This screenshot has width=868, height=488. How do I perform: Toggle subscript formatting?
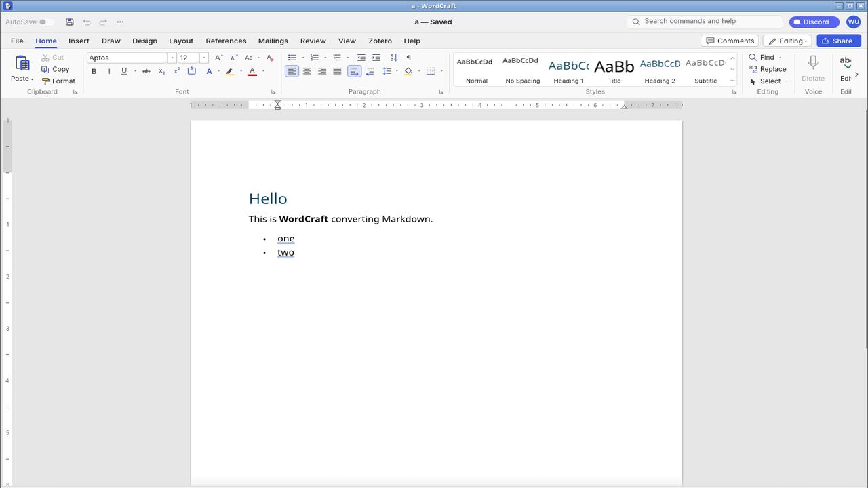pyautogui.click(x=161, y=71)
